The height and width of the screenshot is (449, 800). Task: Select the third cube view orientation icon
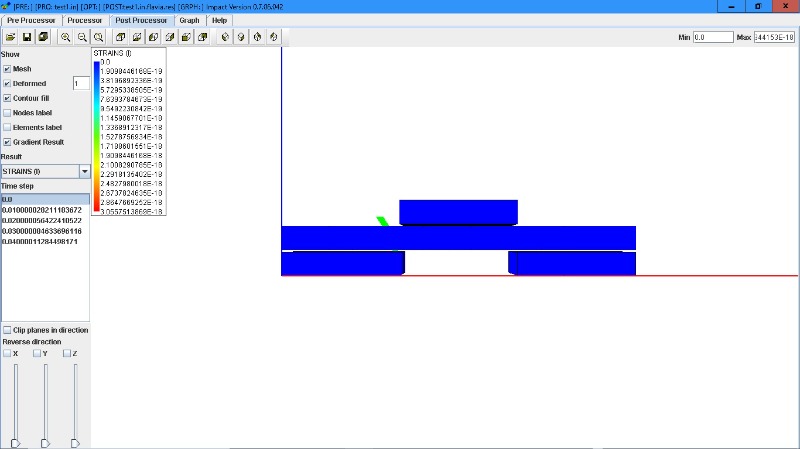(x=153, y=37)
